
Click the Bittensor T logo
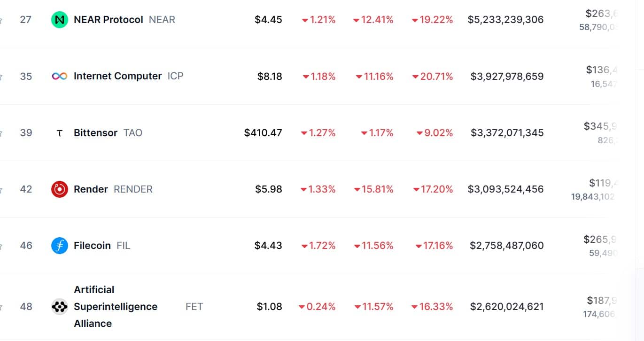[60, 133]
